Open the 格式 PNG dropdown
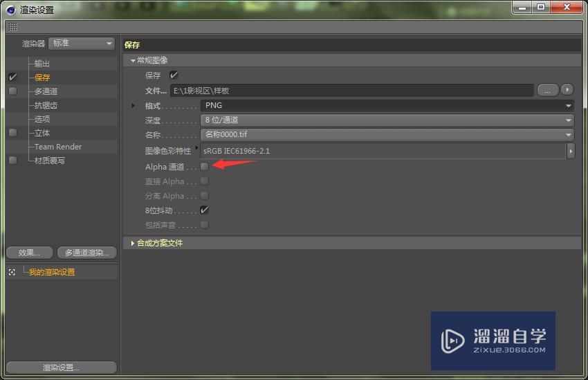This screenshot has width=588, height=380. [387, 106]
